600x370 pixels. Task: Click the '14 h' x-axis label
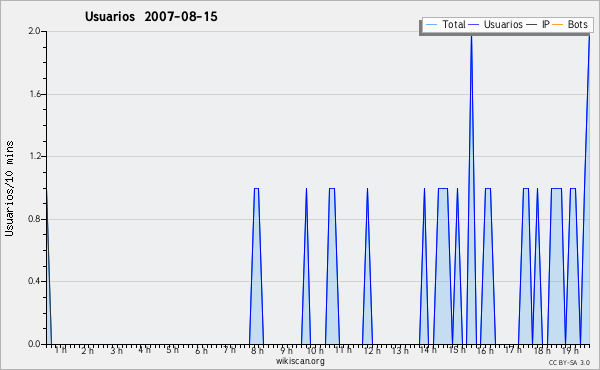[x=428, y=350]
